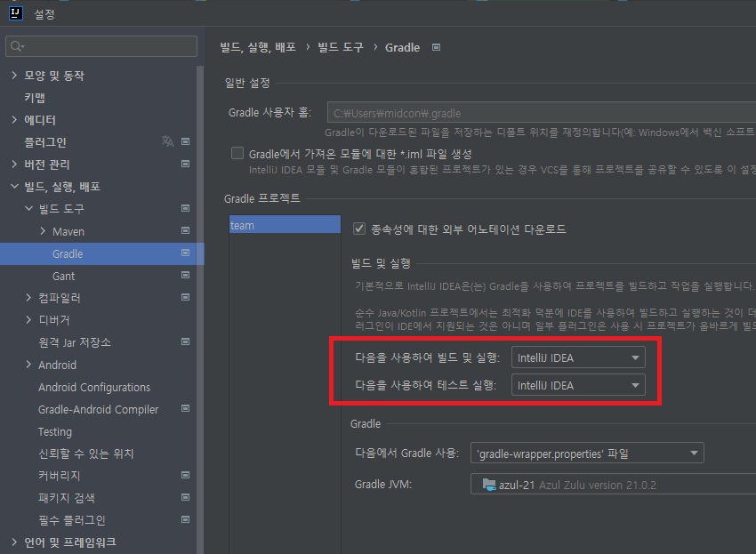Select 플러그인 in settings tree
Image resolution: width=756 pixels, height=554 pixels.
point(45,142)
